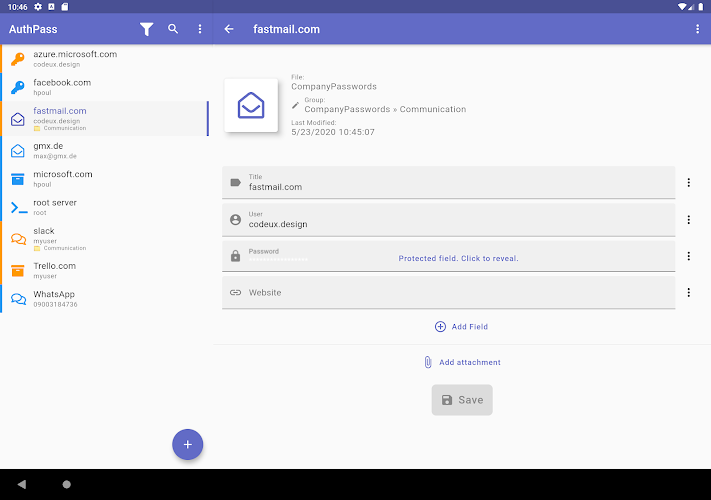The image size is (711, 500).
Task: Click the Title tag icon
Action: (235, 183)
